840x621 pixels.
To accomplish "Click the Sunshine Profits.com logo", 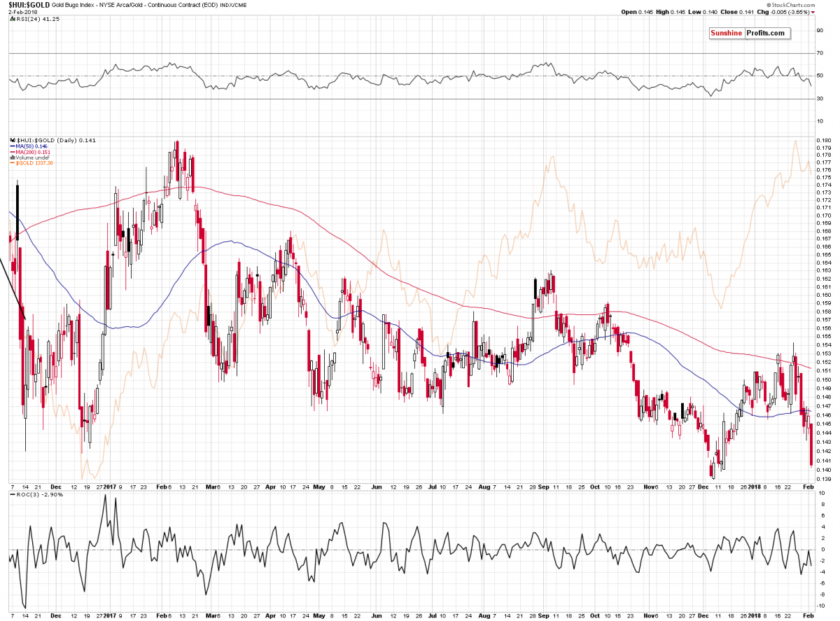I will [748, 34].
